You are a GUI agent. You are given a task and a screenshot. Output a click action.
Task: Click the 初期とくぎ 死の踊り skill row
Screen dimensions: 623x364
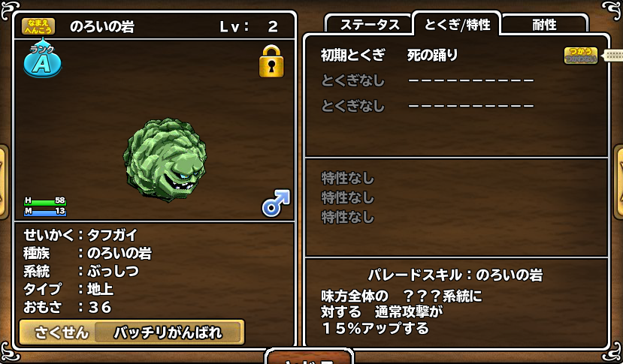389,56
